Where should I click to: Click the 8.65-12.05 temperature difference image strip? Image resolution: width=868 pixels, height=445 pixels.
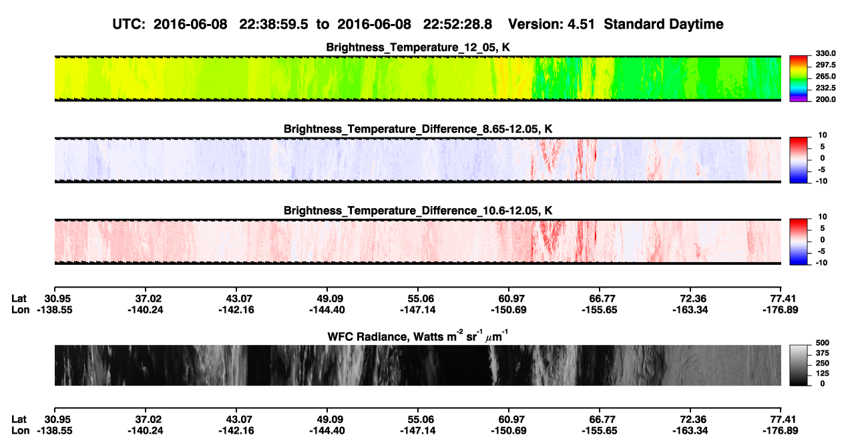click(417, 160)
